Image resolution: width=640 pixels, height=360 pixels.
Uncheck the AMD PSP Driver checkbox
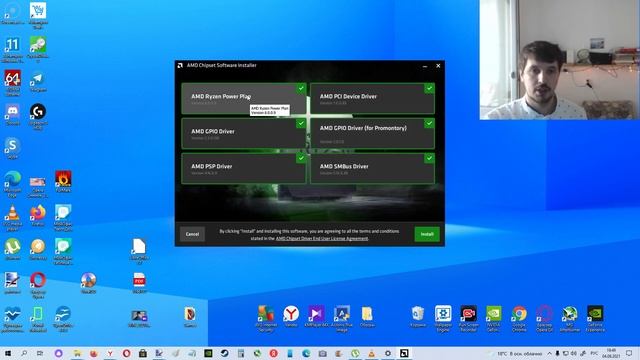coord(301,158)
